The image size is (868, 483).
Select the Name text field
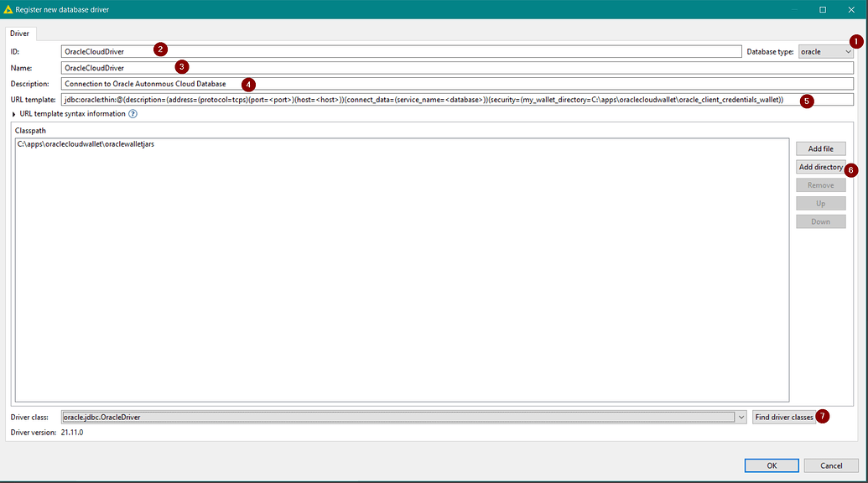[252, 68]
